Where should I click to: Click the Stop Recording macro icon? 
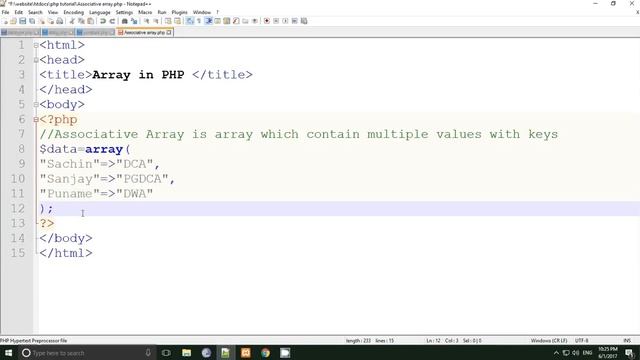(x=276, y=21)
